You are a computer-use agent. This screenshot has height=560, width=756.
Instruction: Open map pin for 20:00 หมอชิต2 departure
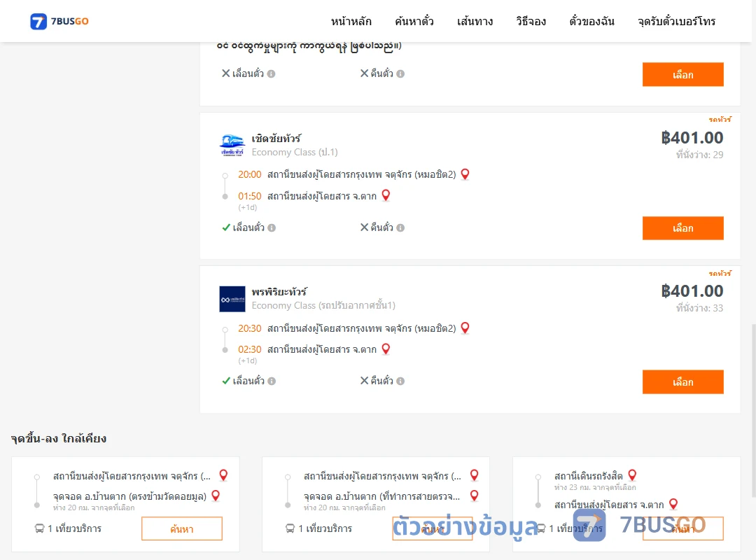[465, 174]
